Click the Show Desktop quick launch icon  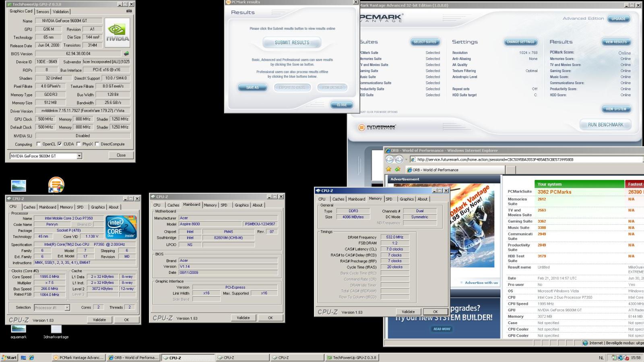pos(23,358)
